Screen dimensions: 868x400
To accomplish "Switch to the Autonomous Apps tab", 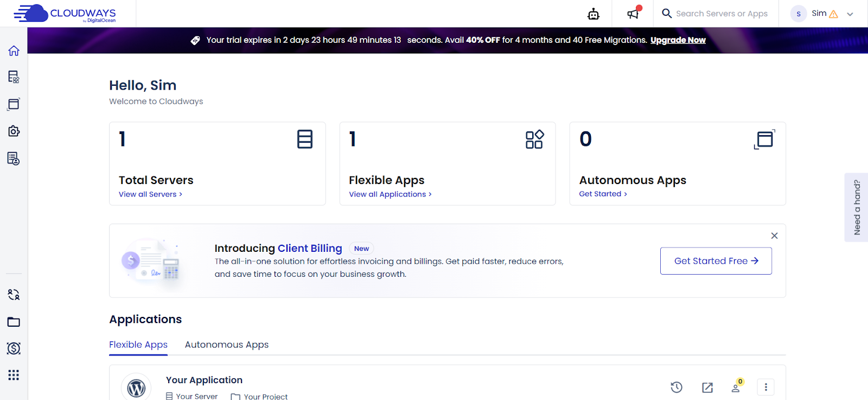I will [x=227, y=345].
